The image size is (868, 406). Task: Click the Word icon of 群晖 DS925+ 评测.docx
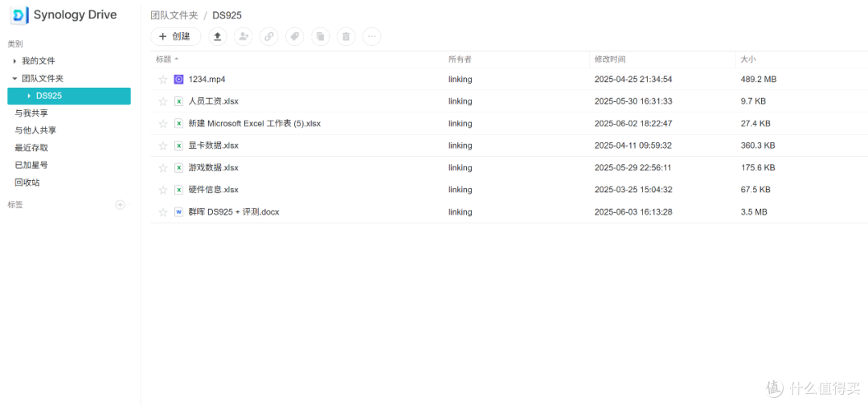178,212
